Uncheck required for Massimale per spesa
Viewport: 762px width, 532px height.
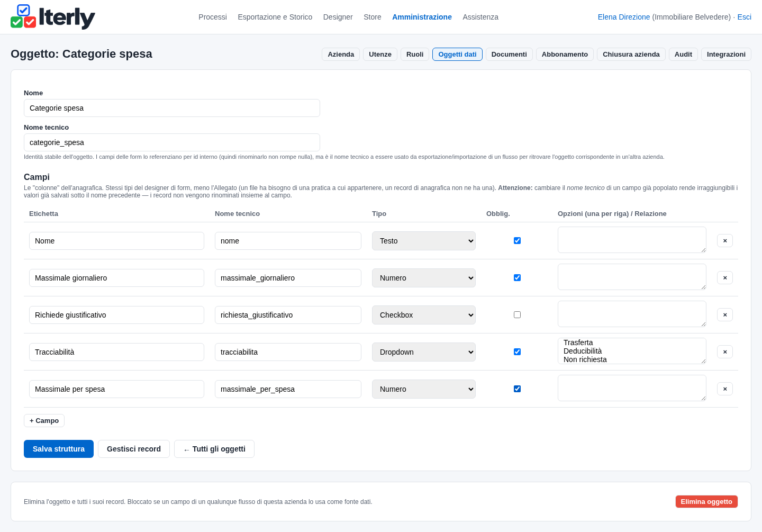point(517,389)
